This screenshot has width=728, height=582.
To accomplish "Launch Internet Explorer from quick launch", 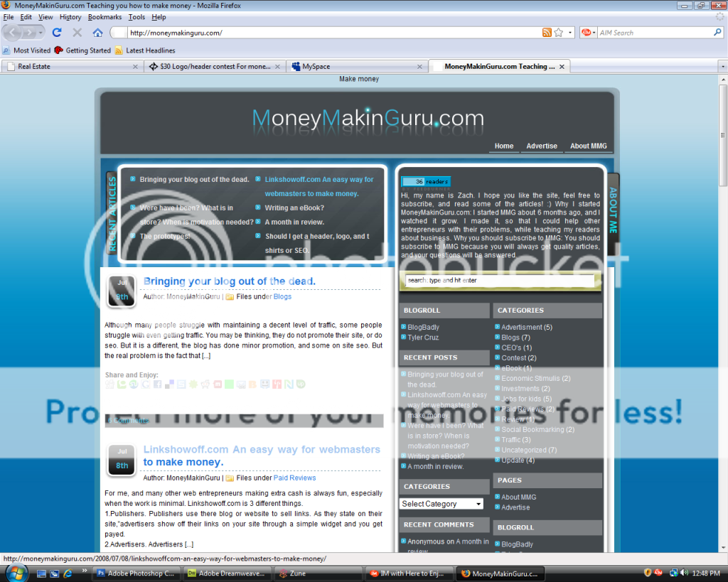I will [68, 573].
